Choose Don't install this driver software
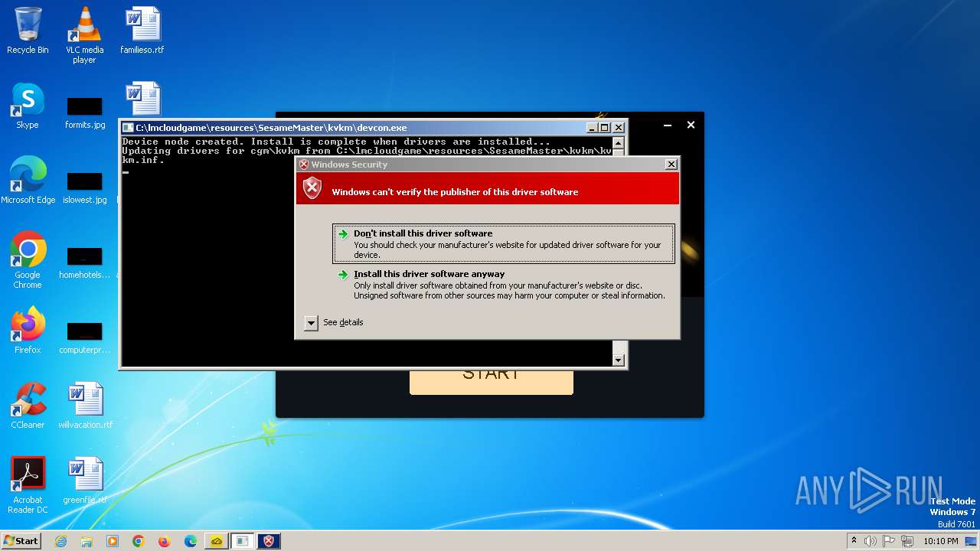The image size is (980, 551). tap(504, 243)
